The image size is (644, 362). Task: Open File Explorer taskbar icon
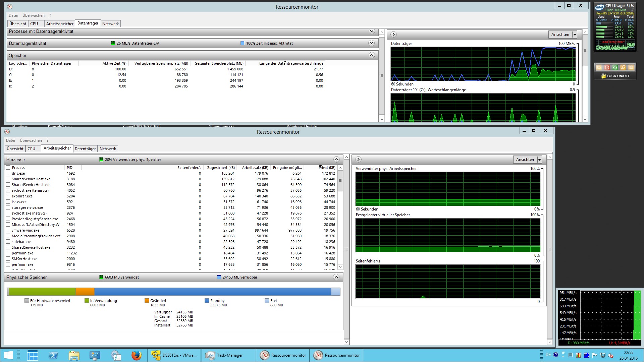click(x=74, y=355)
